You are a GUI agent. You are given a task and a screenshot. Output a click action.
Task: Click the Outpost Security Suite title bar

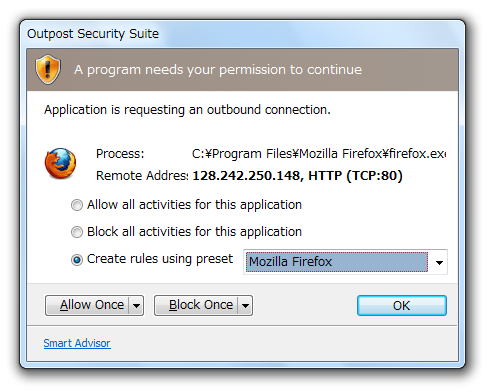[242, 34]
